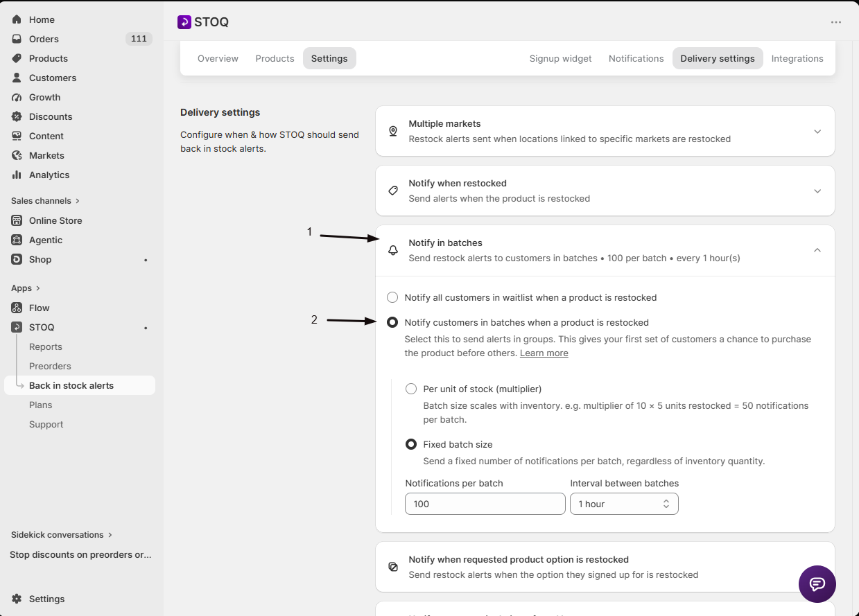859x616 pixels.
Task: Select Notify customers in batches radio
Action: pyautogui.click(x=392, y=322)
